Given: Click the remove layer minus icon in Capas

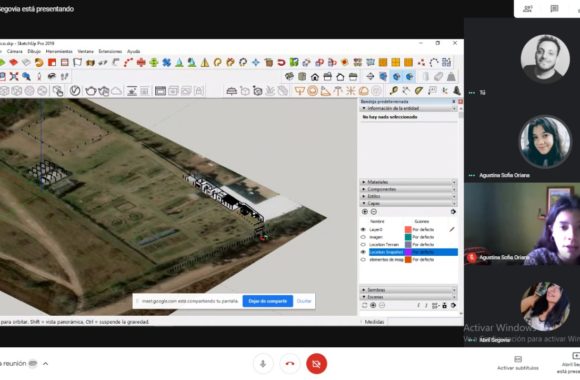Looking at the screenshot, I should (x=374, y=212).
